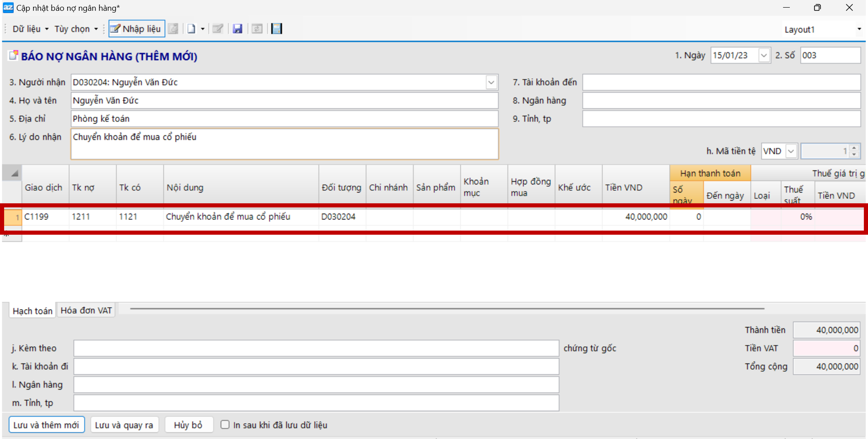This screenshot has width=868, height=439.
Task: Switch to the Hóa đơn VAT tab
Action: click(86, 310)
